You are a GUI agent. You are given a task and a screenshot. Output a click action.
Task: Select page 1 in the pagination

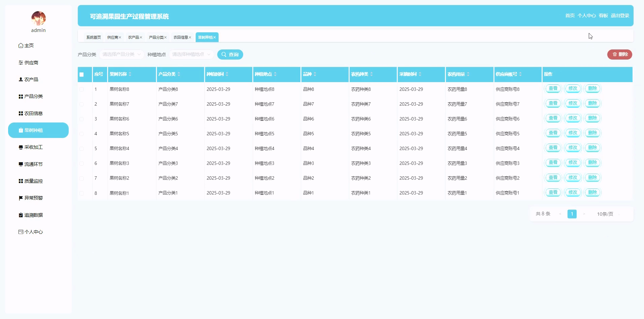(572, 214)
